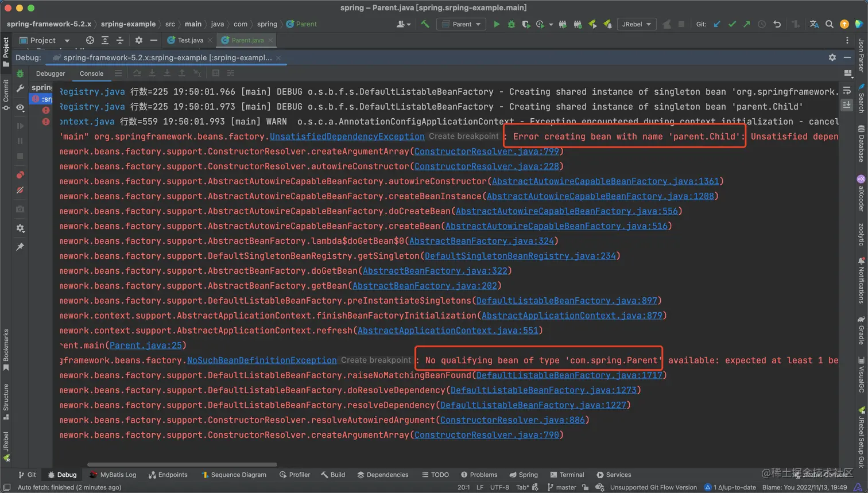868x493 pixels.
Task: Click editor tabs three-dot options icon
Action: [847, 40]
